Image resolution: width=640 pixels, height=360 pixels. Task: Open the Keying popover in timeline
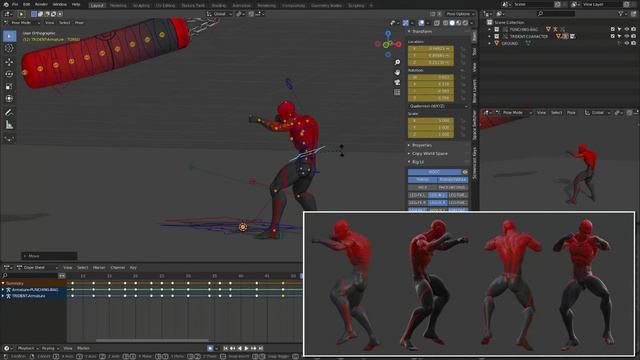(x=50, y=349)
